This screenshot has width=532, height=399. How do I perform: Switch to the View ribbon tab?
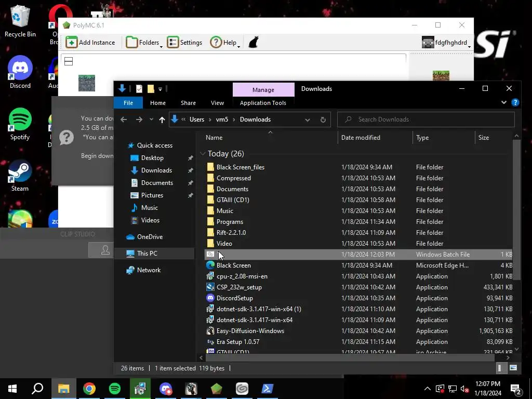(217, 103)
